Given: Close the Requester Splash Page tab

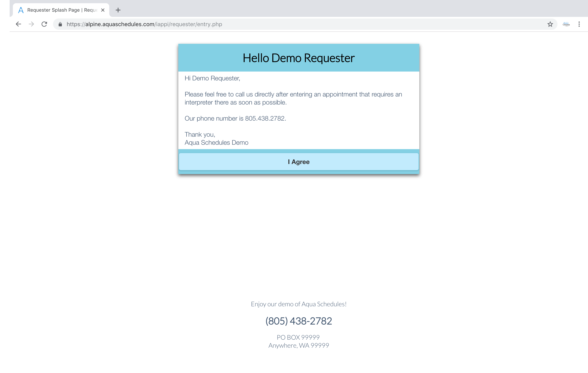Looking at the screenshot, I should tap(103, 10).
